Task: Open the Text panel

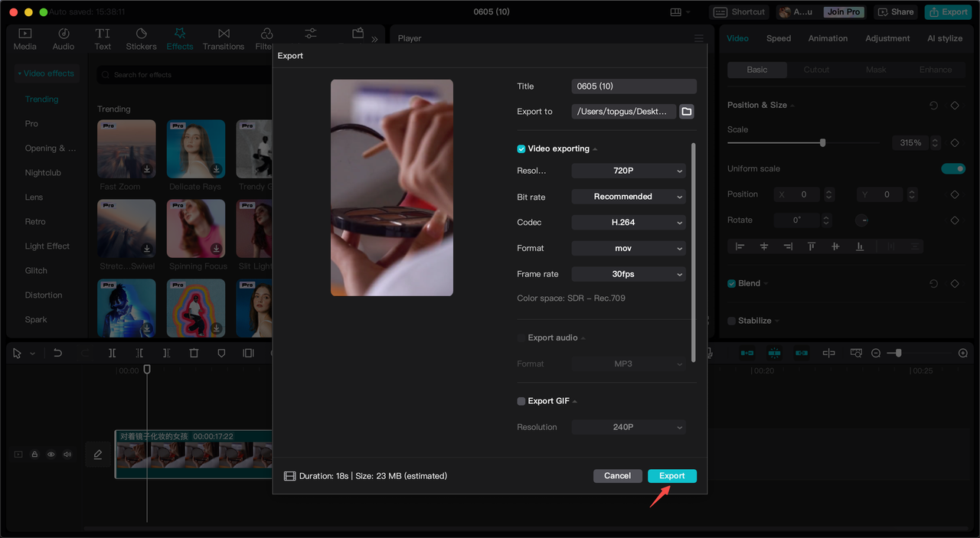Action: pos(103,39)
